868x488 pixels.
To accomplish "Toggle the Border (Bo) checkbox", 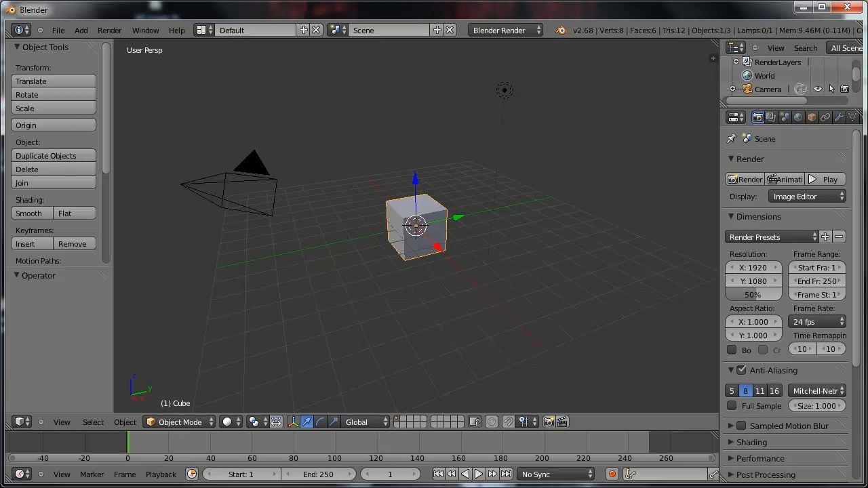I will point(732,350).
